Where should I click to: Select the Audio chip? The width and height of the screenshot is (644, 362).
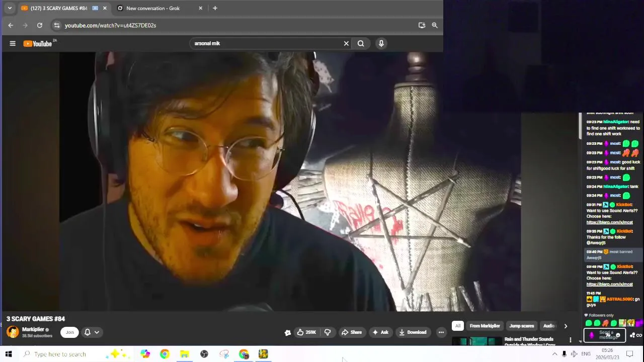[x=549, y=326]
